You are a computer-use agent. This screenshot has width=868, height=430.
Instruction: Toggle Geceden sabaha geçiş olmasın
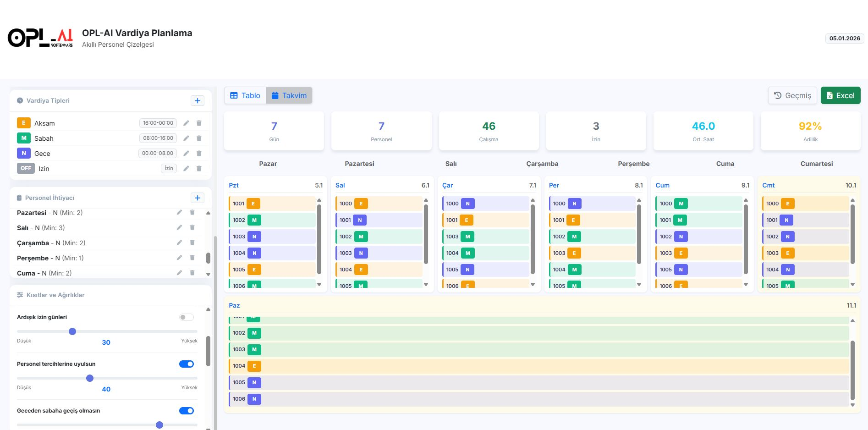tap(187, 411)
